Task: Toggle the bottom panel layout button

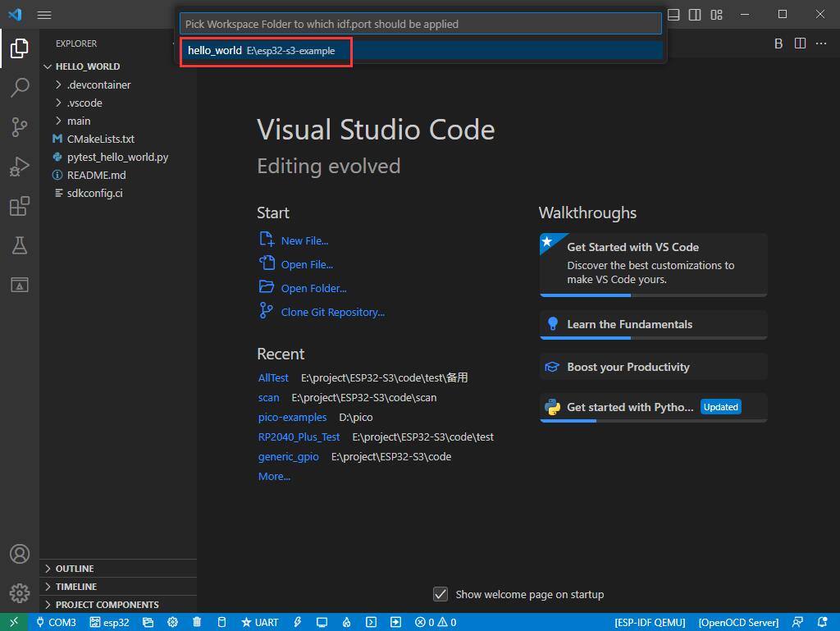Action: click(673, 15)
